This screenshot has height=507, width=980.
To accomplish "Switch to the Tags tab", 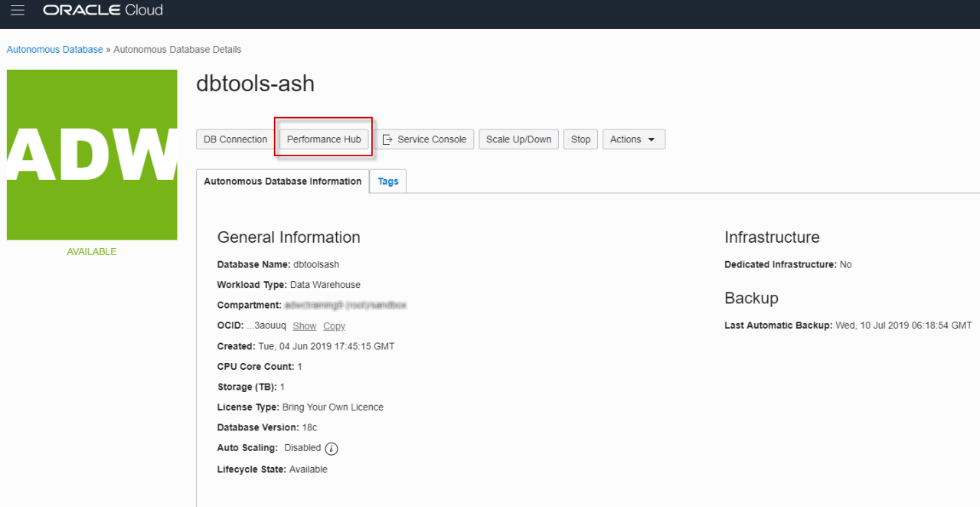I will click(x=388, y=182).
